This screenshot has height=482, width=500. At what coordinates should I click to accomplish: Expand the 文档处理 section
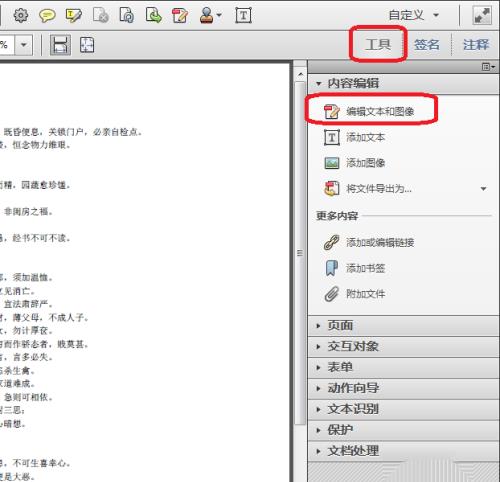pos(403,451)
